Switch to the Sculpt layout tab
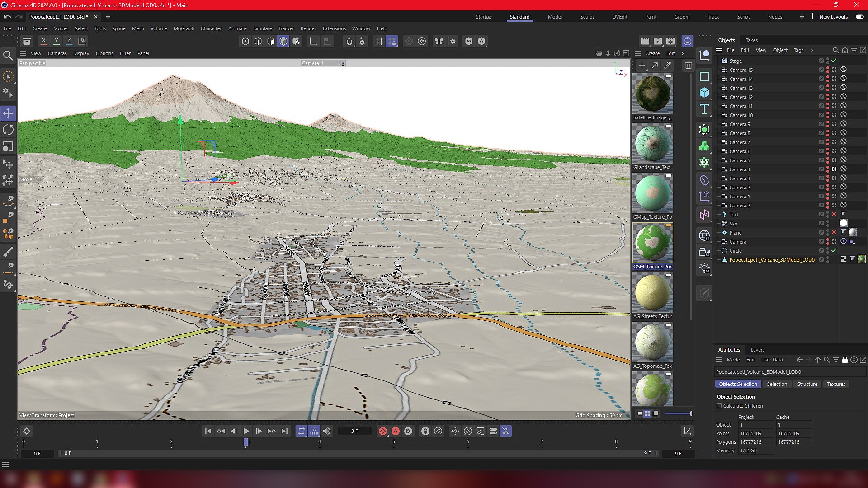Image resolution: width=868 pixels, height=488 pixels. [x=587, y=17]
